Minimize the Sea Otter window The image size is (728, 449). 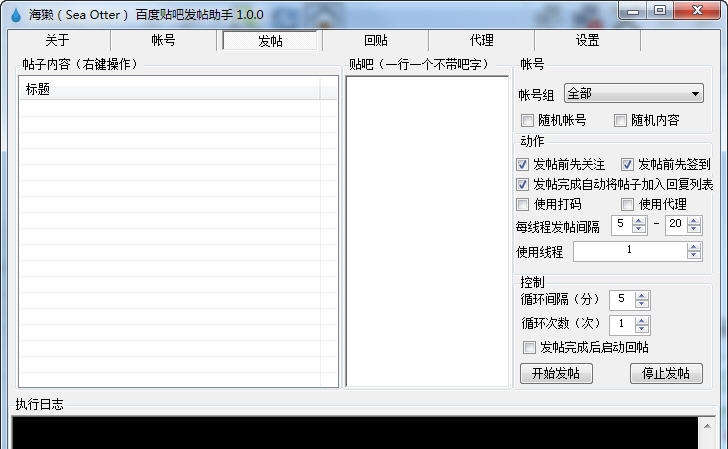(632, 11)
